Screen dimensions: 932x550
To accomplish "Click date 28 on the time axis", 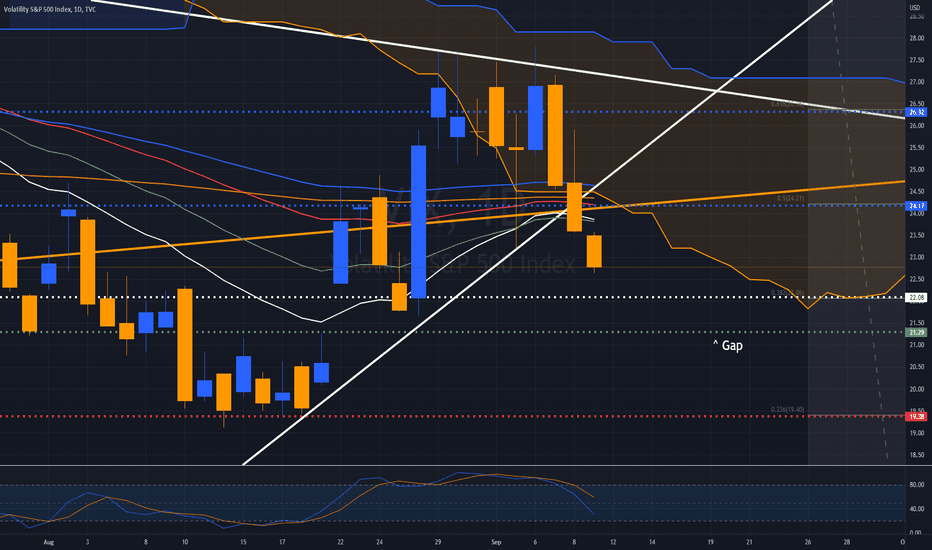I will click(x=847, y=542).
